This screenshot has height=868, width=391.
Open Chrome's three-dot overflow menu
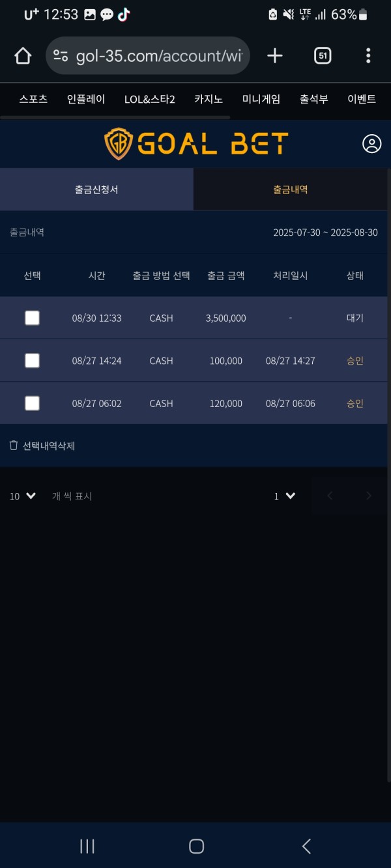click(x=368, y=55)
